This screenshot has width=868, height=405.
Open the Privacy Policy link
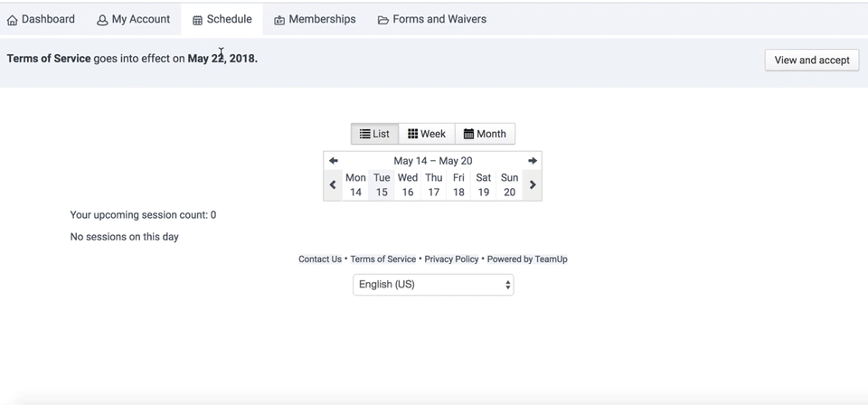[451, 259]
